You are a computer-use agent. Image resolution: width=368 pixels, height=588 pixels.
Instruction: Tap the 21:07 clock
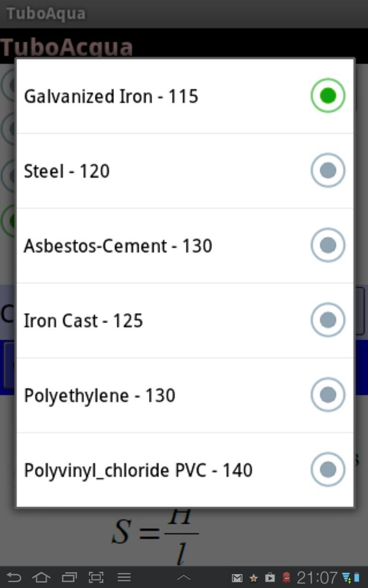317,577
